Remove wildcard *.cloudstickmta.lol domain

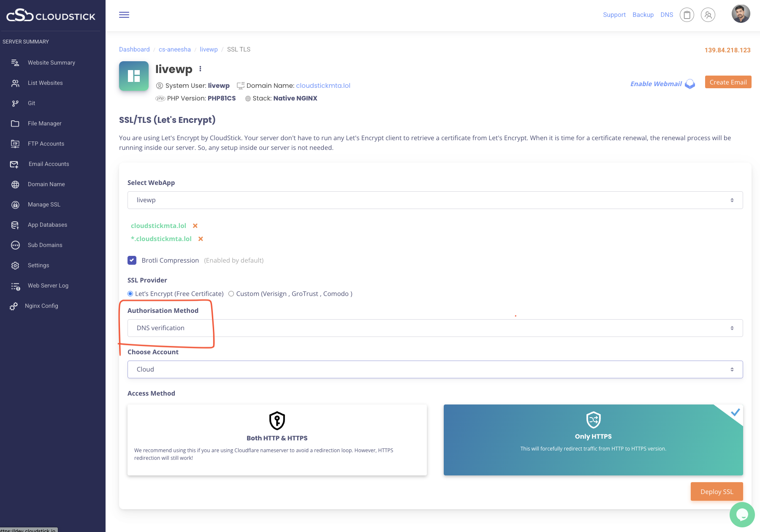pyautogui.click(x=201, y=239)
